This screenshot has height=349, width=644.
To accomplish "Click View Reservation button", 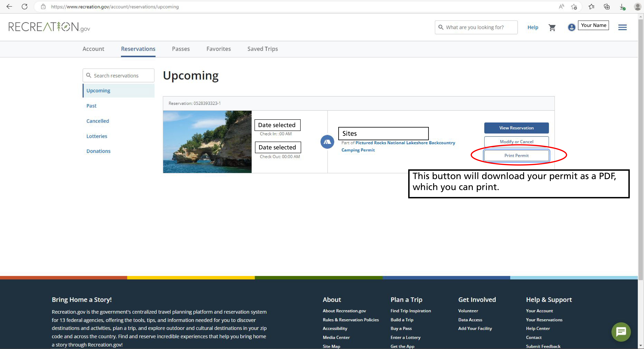I will [516, 128].
